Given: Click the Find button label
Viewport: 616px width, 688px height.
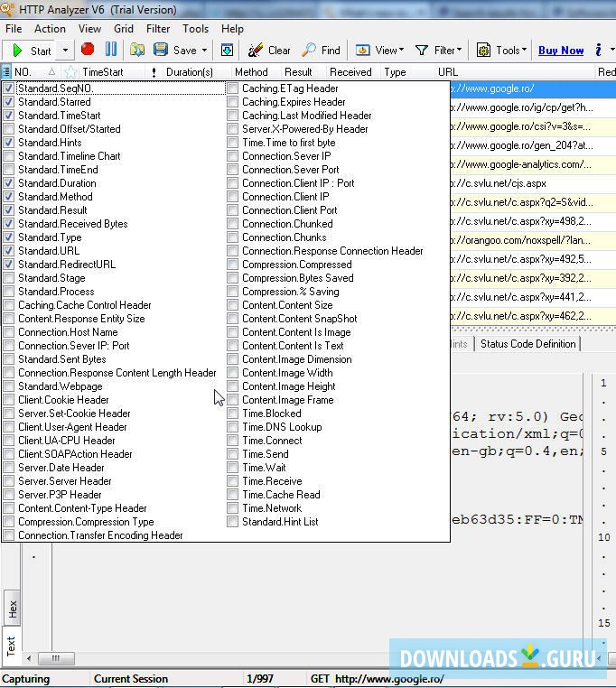Looking at the screenshot, I should click(331, 51).
